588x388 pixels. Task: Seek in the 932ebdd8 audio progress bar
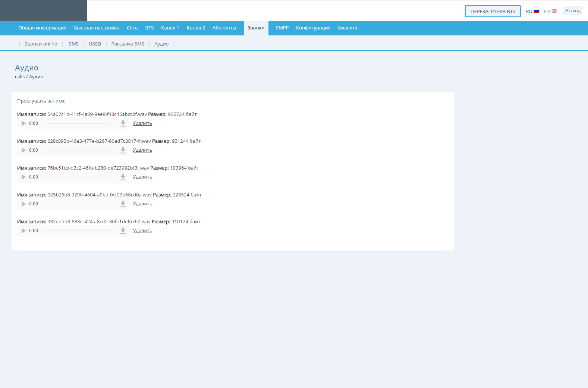pyautogui.click(x=78, y=231)
